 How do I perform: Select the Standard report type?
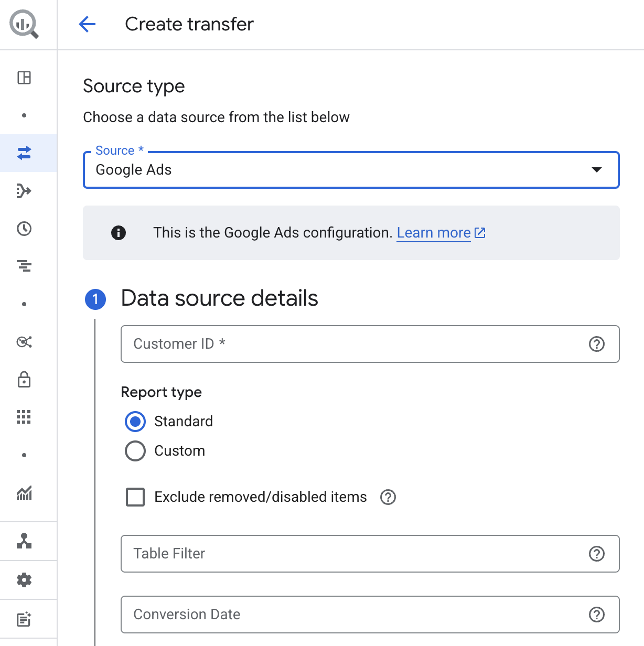[135, 422]
